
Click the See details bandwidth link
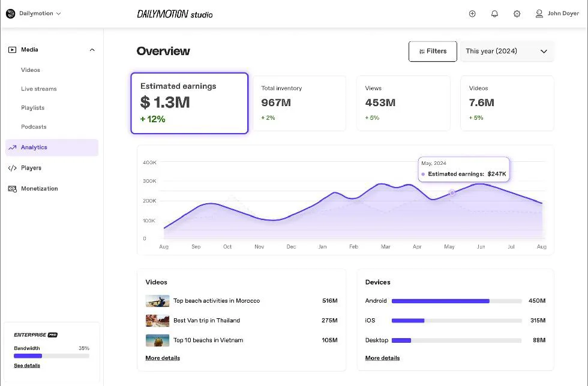[27, 366]
